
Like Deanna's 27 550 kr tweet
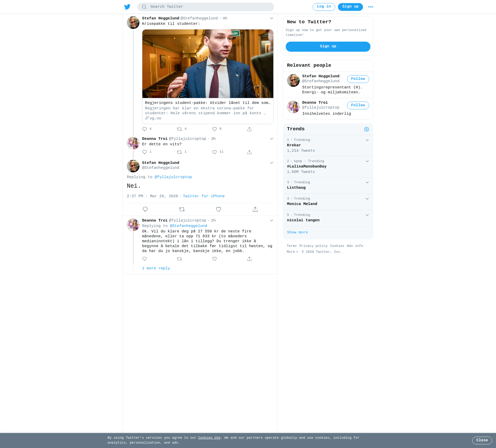(214, 259)
